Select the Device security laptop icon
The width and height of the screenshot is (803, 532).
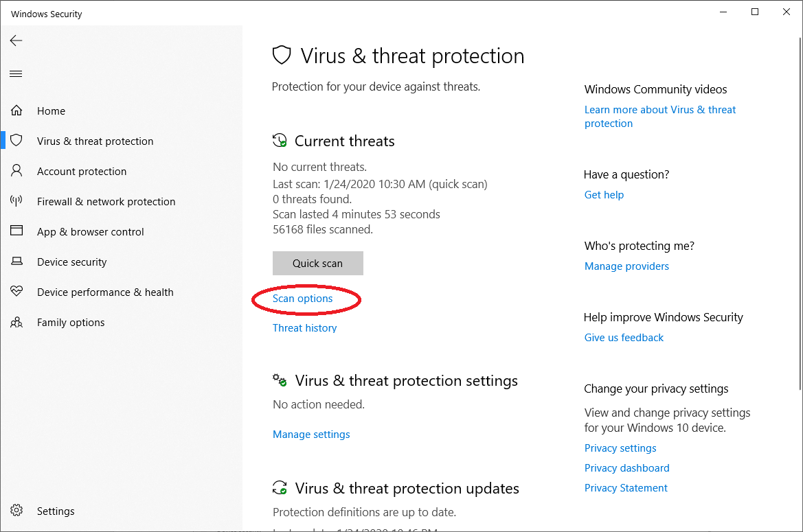(x=16, y=262)
